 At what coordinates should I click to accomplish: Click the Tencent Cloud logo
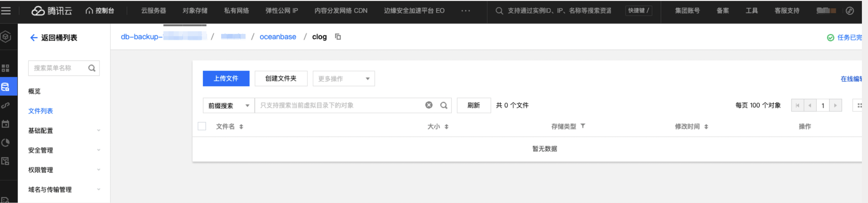tap(52, 11)
